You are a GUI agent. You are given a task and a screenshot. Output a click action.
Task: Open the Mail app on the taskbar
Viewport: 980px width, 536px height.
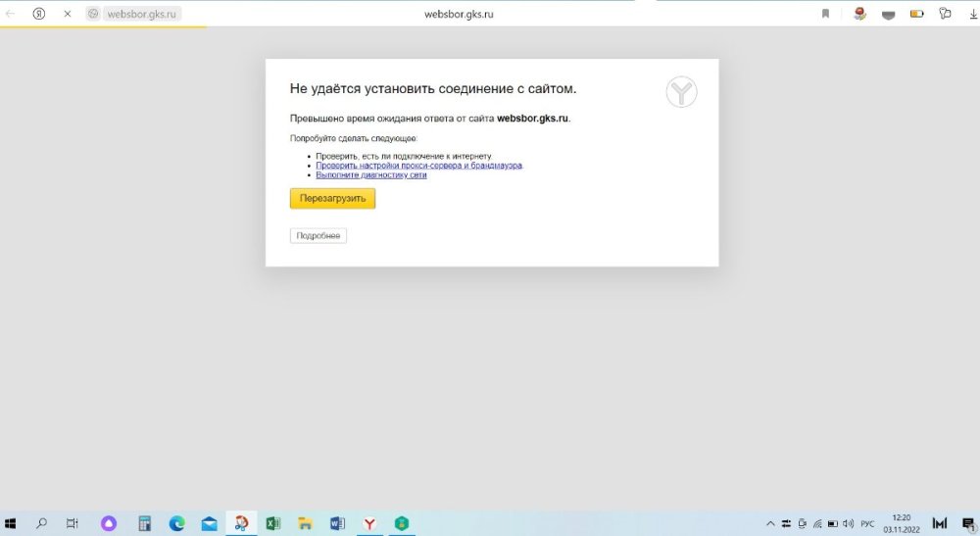pyautogui.click(x=210, y=523)
